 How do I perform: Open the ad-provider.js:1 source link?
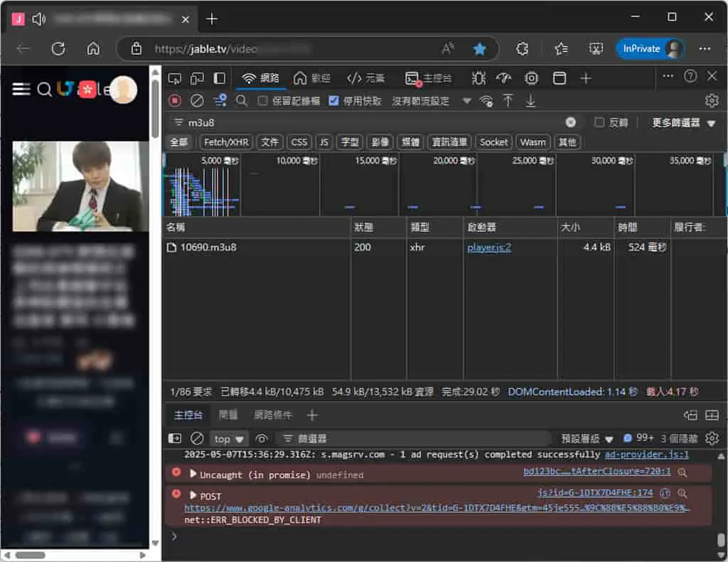(x=646, y=455)
